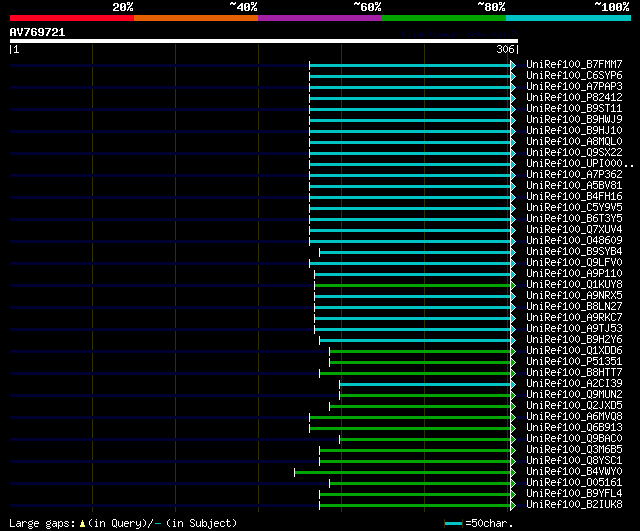This screenshot has height=531, width=640.
Task: Click the green alignment bar for UniRef100_Q9BAC0
Action: [x=425, y=440]
